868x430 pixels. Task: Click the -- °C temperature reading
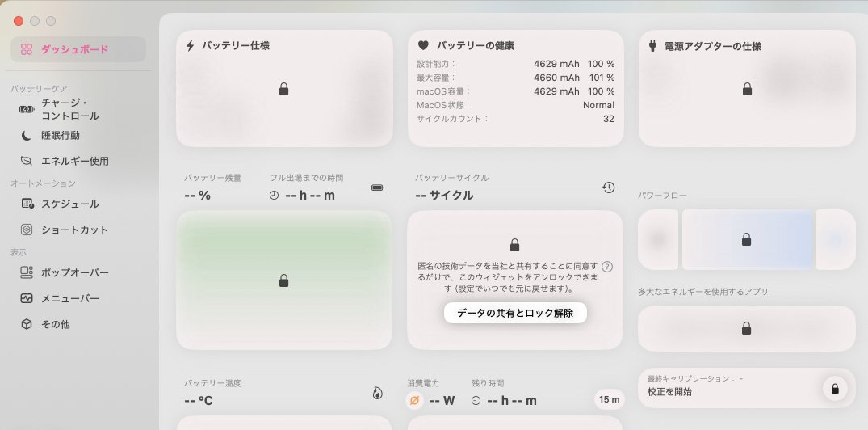(199, 401)
